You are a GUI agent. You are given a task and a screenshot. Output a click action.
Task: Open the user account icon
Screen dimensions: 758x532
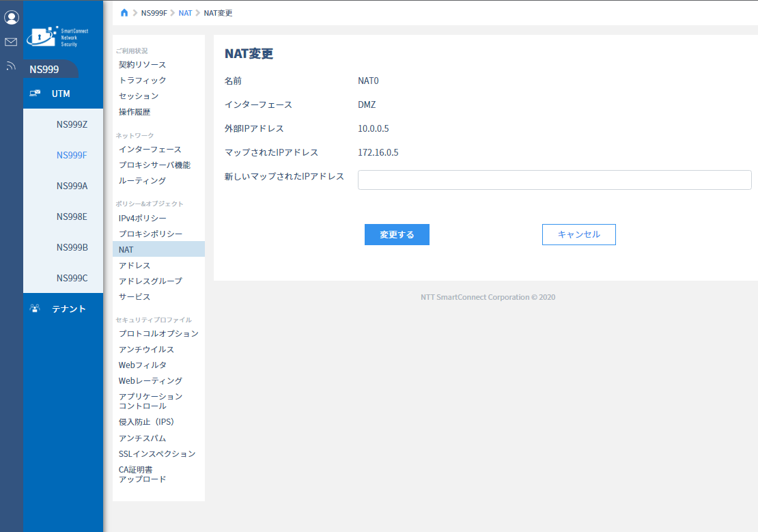[x=11, y=17]
